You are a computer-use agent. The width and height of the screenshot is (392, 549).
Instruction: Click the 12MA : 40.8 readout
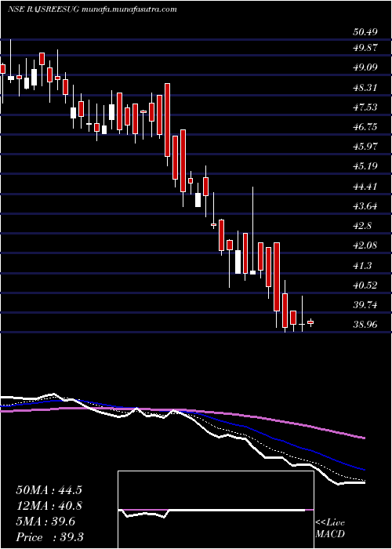[49, 506]
